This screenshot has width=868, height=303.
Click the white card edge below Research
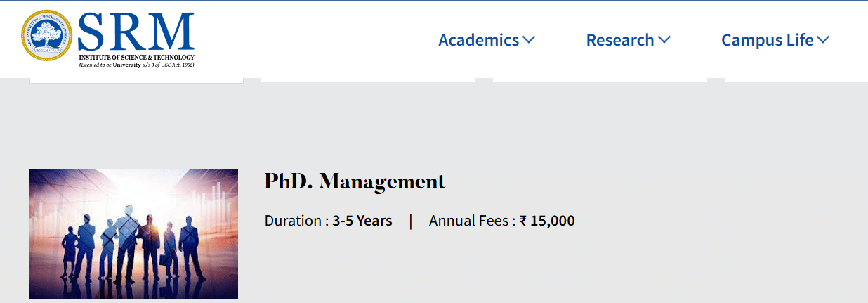(600, 80)
